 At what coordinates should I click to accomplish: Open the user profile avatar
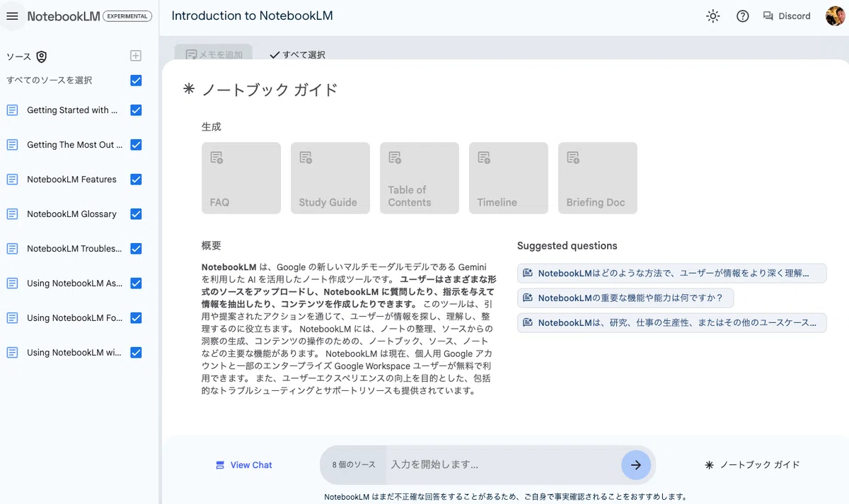[836, 16]
